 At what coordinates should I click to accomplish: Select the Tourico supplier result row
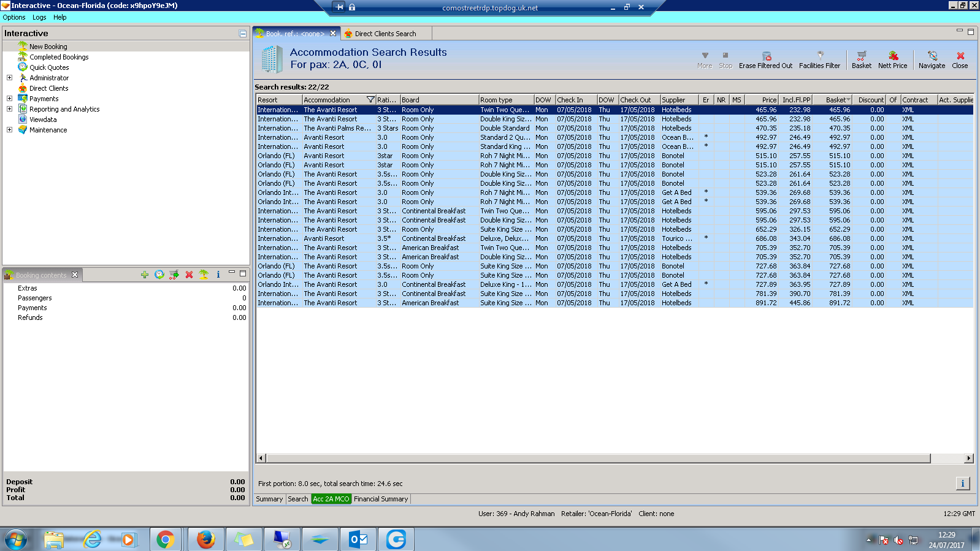click(x=614, y=238)
